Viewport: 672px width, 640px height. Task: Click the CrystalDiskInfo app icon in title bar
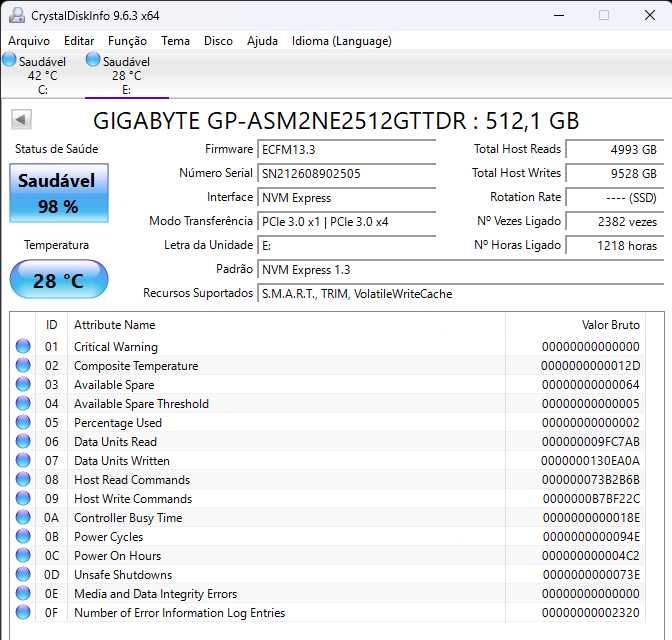click(17, 15)
